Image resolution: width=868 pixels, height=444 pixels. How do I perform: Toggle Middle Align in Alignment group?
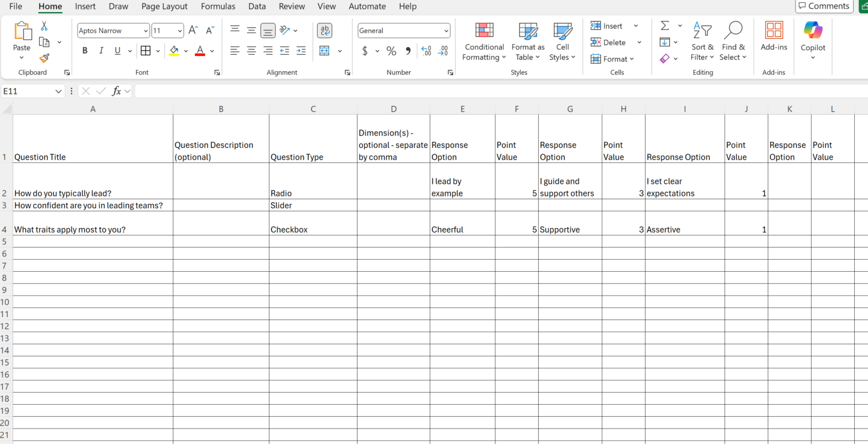click(x=251, y=30)
